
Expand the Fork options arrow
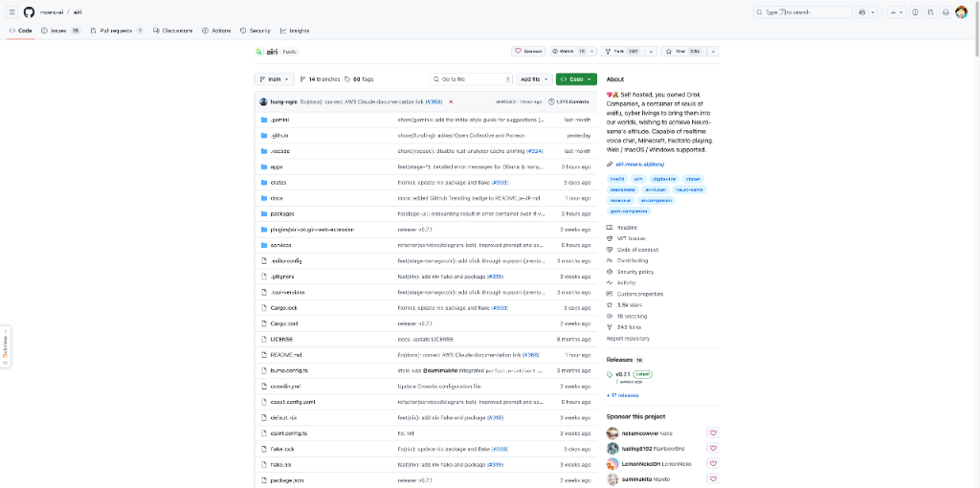click(x=651, y=52)
